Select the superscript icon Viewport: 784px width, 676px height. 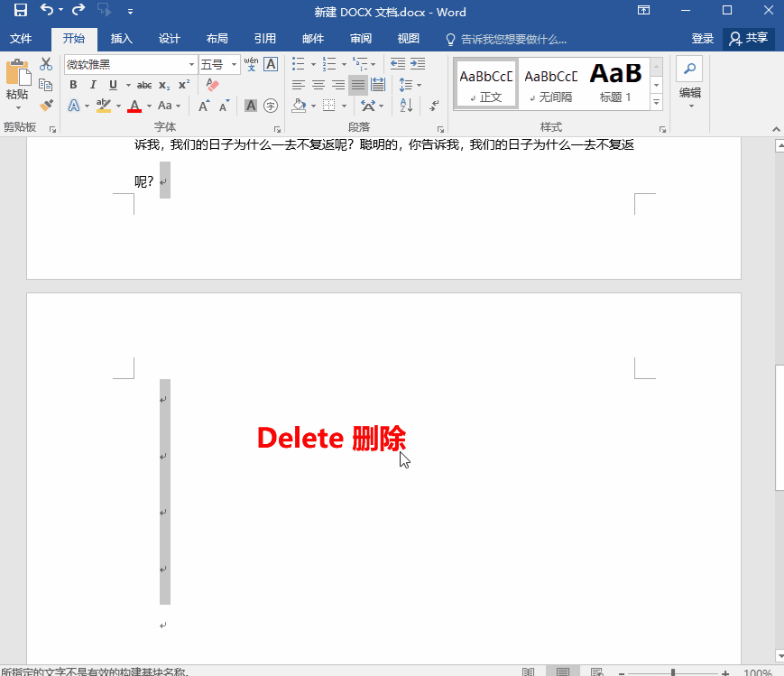point(182,84)
